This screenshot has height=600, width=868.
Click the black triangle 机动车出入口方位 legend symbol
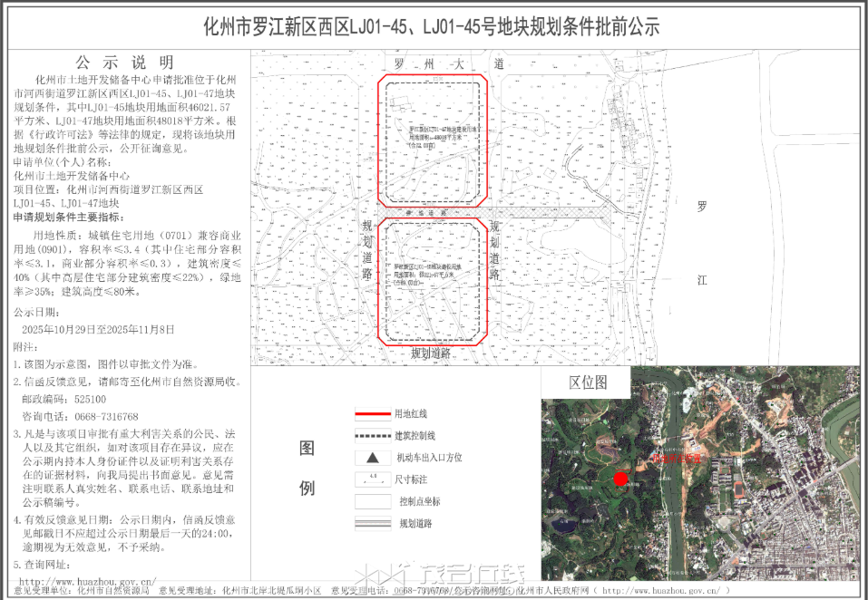click(x=372, y=457)
